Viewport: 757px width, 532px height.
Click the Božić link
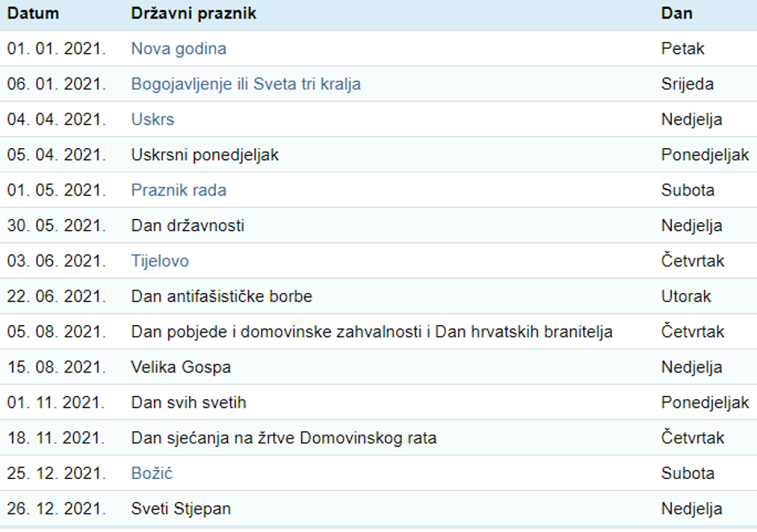click(151, 473)
